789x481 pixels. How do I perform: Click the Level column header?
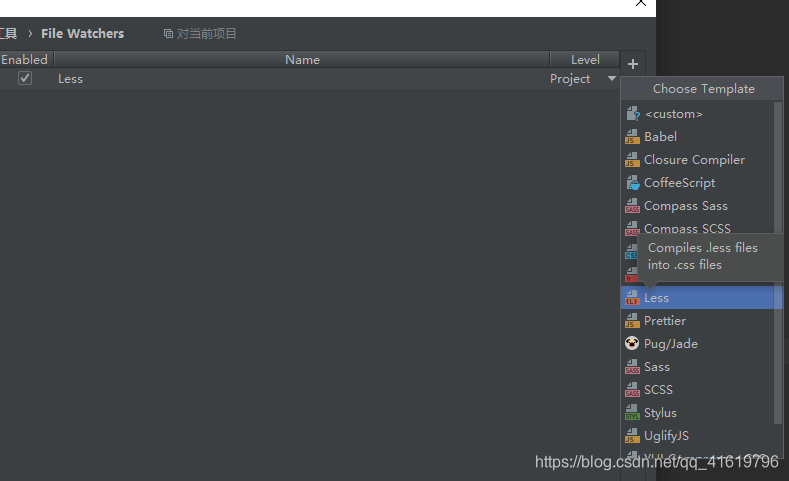[585, 59]
